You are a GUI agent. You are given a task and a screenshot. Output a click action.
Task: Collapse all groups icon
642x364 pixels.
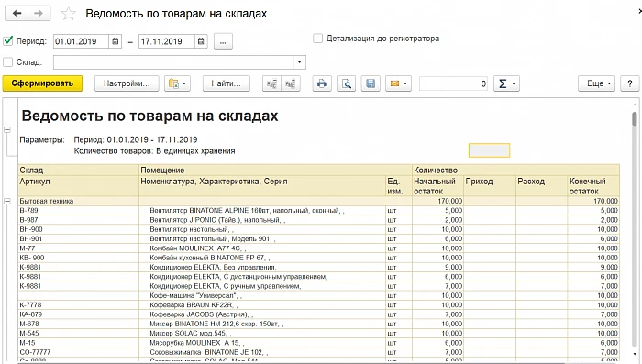(x=271, y=83)
